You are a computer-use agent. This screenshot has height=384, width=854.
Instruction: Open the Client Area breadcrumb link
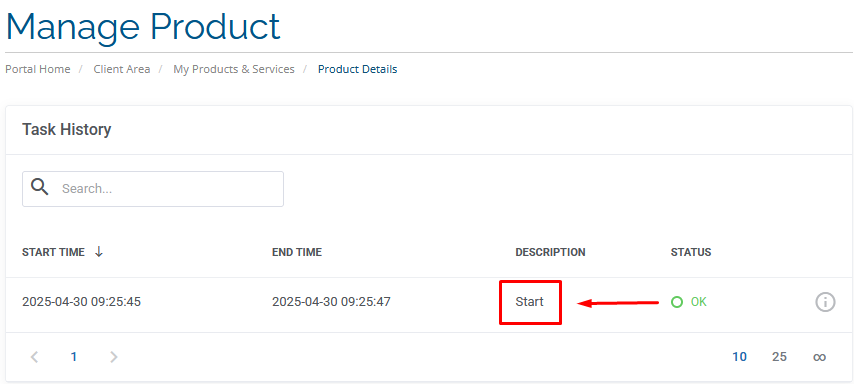coord(121,69)
